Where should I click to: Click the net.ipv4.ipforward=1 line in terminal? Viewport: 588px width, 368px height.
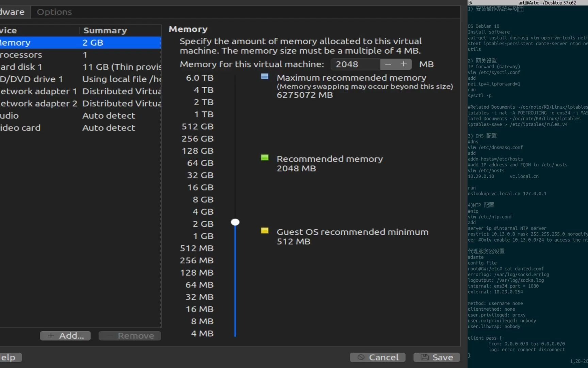click(x=494, y=84)
